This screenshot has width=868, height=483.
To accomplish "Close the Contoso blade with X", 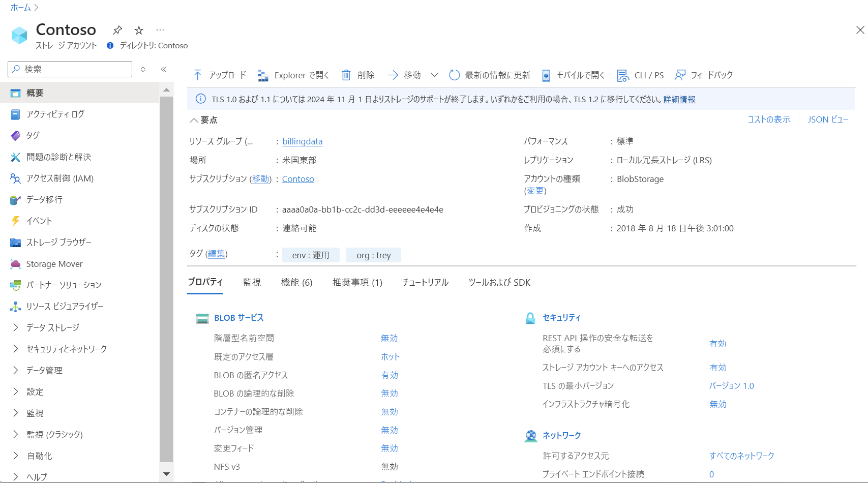I will pyautogui.click(x=860, y=30).
